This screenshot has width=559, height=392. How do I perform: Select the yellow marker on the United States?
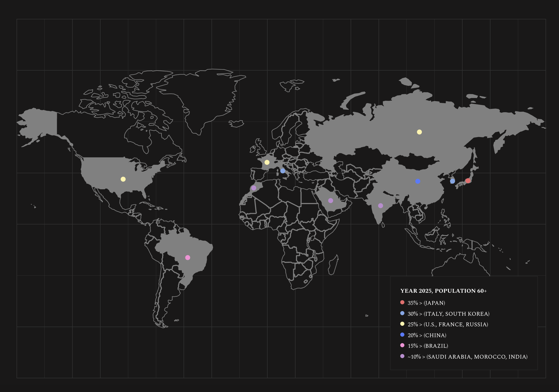point(123,179)
